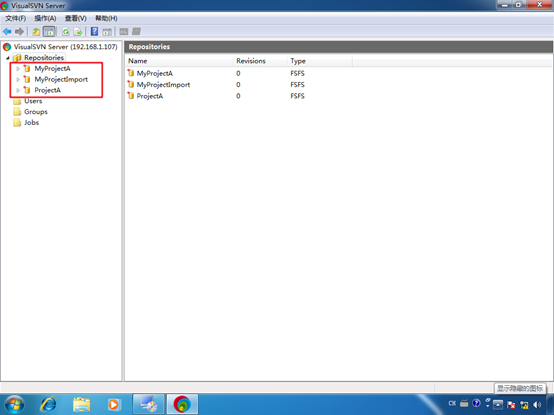Viewport: 554px width, 415px height.
Task: Open the Groups folder in tree
Action: click(36, 112)
